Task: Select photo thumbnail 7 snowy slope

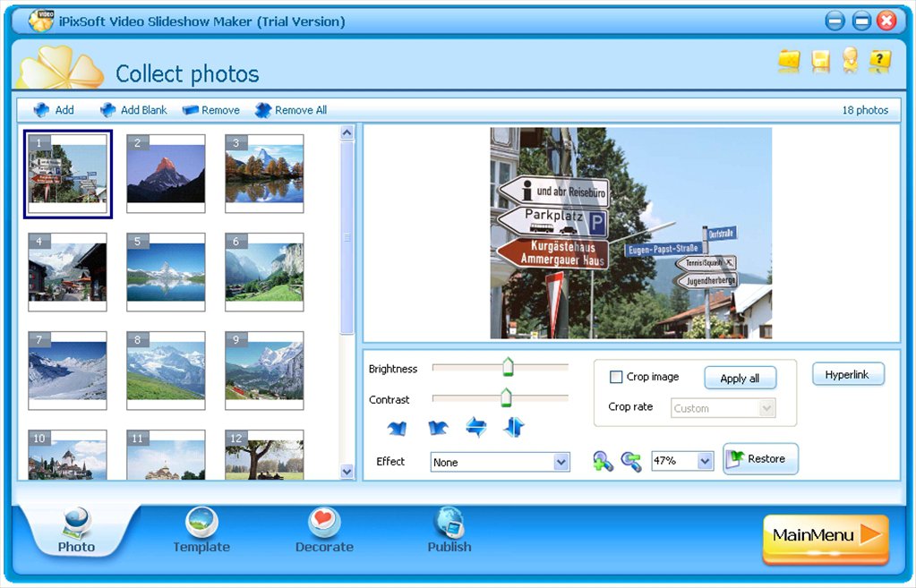Action: (x=68, y=371)
